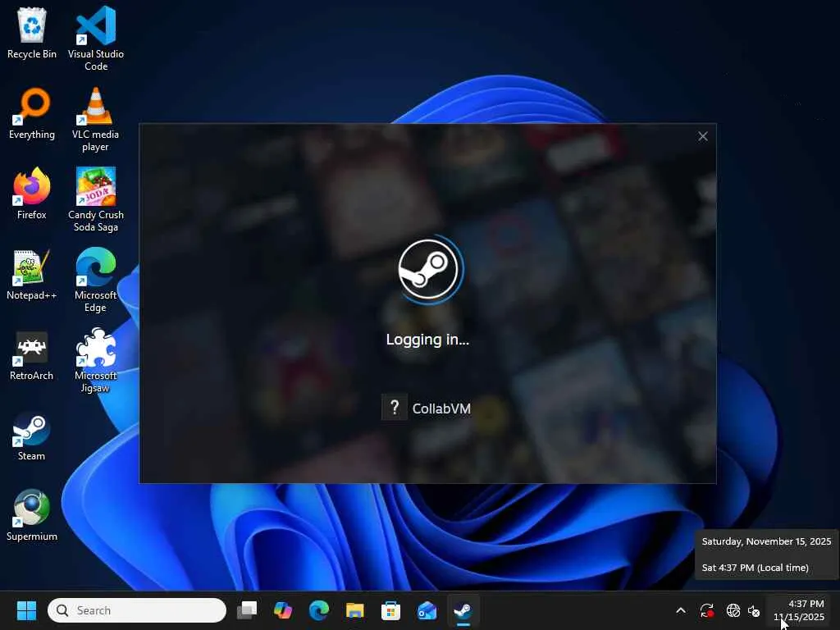Click the 'Logging in...' status text
840x630 pixels.
pos(427,340)
